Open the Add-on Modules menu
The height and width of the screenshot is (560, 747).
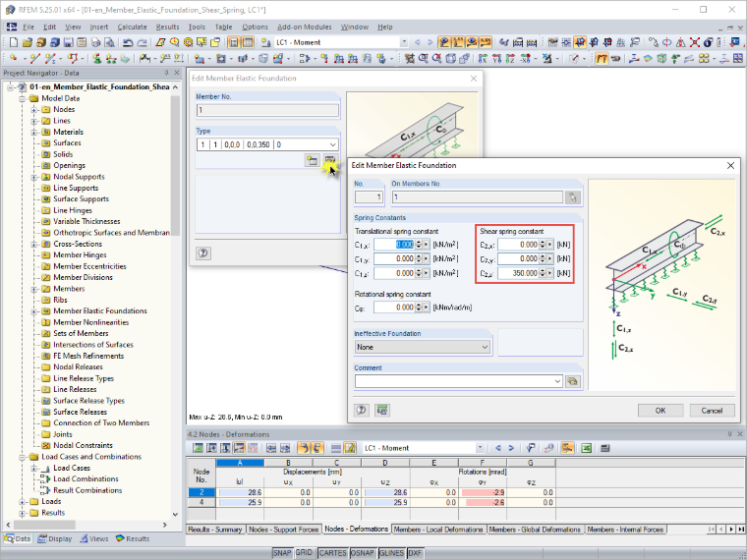pyautogui.click(x=305, y=28)
